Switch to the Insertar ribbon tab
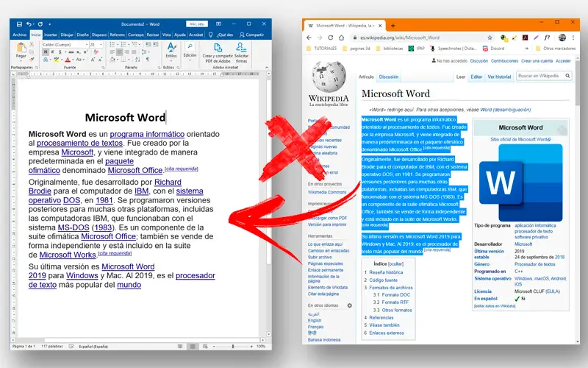The height and width of the screenshot is (368, 588). click(50, 35)
